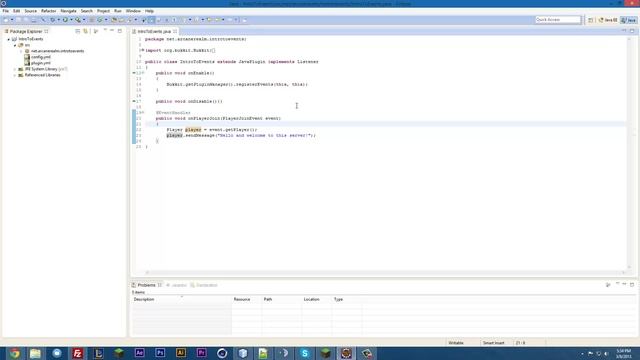
Task: Open the New file dropdown arrow
Action: 12,20
